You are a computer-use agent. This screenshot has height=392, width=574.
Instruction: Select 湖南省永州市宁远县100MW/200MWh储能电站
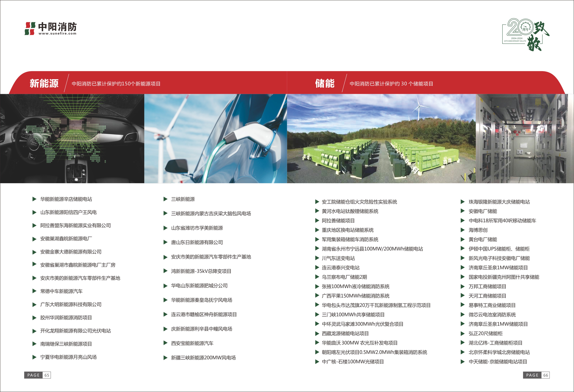(372, 249)
